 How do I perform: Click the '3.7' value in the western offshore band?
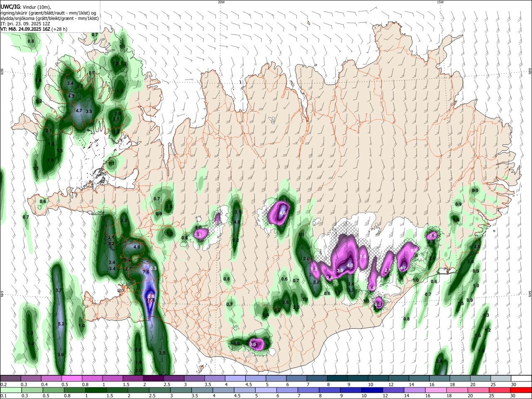point(59,290)
